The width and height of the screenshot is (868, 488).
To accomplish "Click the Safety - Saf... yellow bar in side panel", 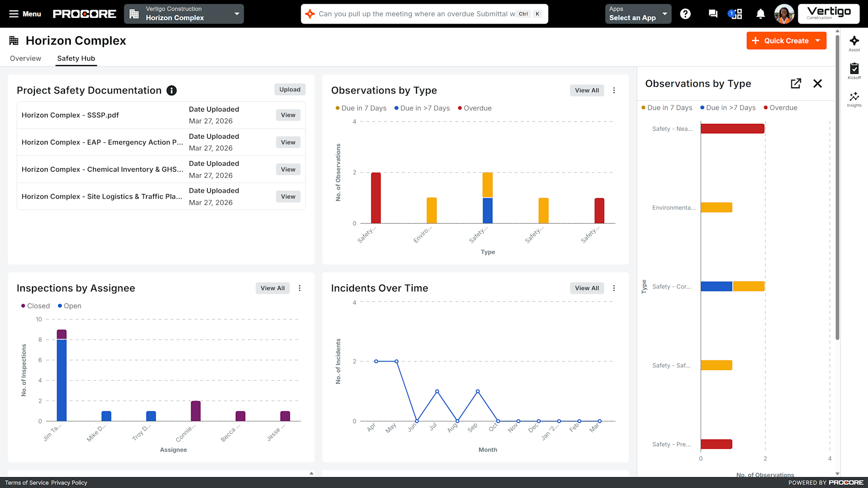I will 716,365.
